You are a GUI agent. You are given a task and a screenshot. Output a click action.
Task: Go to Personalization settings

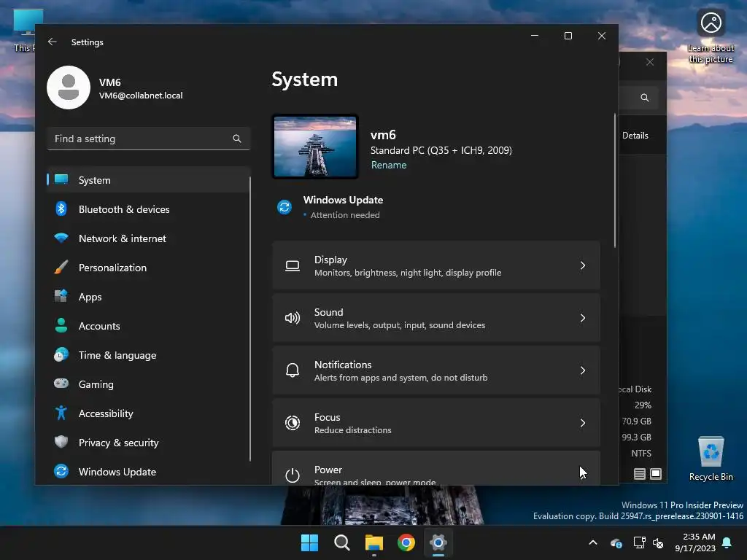[x=148, y=268]
